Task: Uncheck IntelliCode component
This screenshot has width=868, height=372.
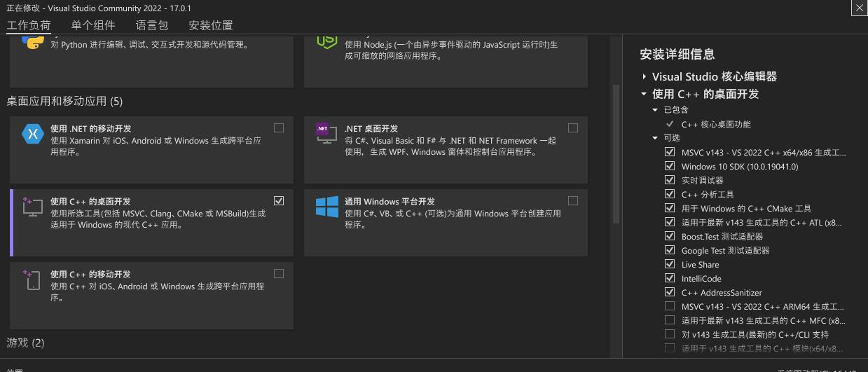Action: [670, 278]
